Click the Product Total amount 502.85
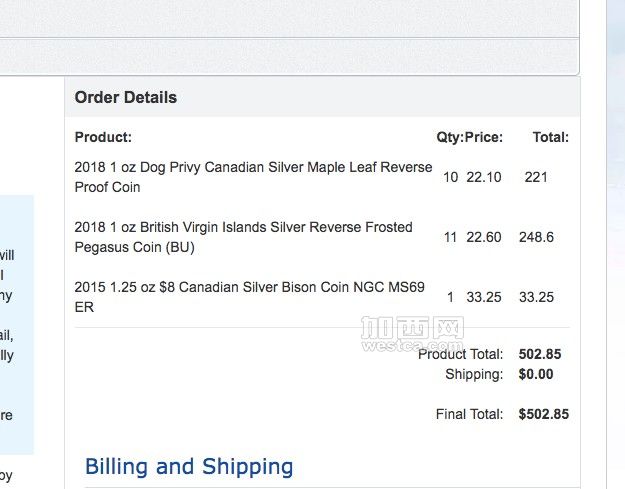Viewport: 625px width, 489px height. point(540,354)
